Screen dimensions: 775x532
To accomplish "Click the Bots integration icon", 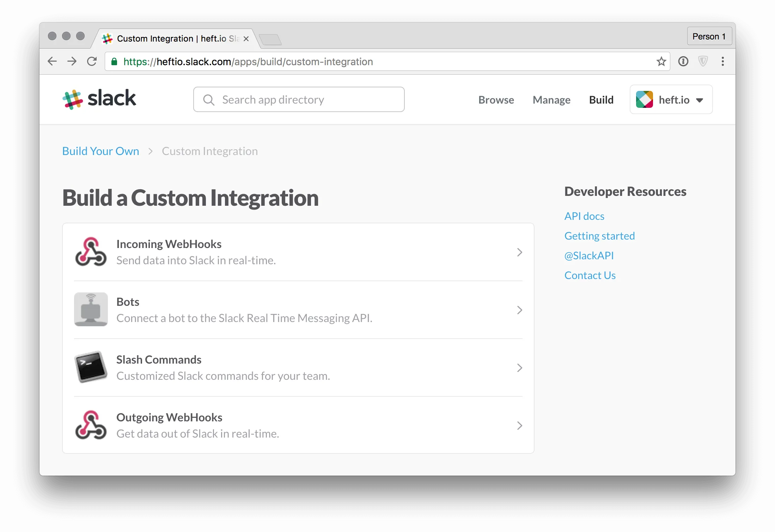I will click(91, 309).
